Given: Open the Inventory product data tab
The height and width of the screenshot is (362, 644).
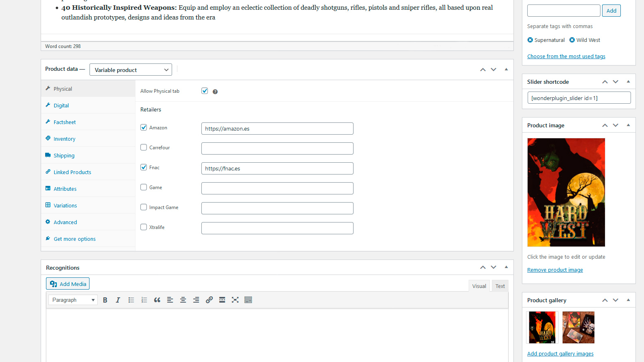Looking at the screenshot, I should click(x=88, y=139).
